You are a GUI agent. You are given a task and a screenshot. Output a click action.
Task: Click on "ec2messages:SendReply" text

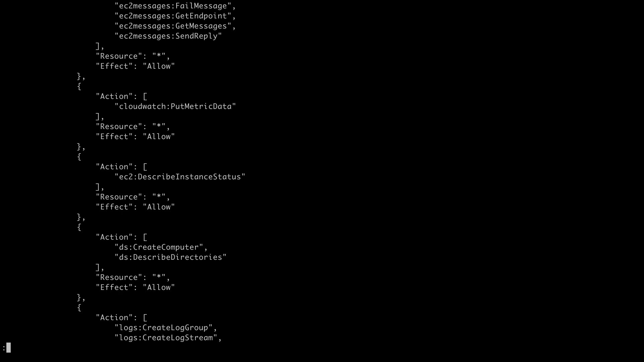pos(168,36)
